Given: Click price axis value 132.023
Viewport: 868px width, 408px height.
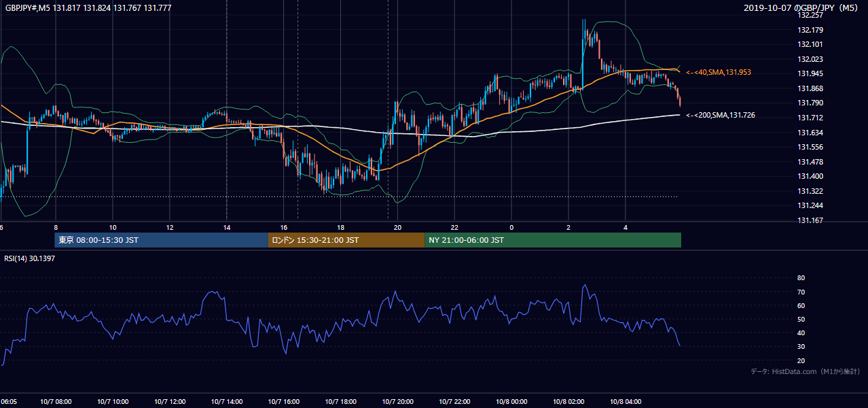Looking at the screenshot, I should coord(810,59).
